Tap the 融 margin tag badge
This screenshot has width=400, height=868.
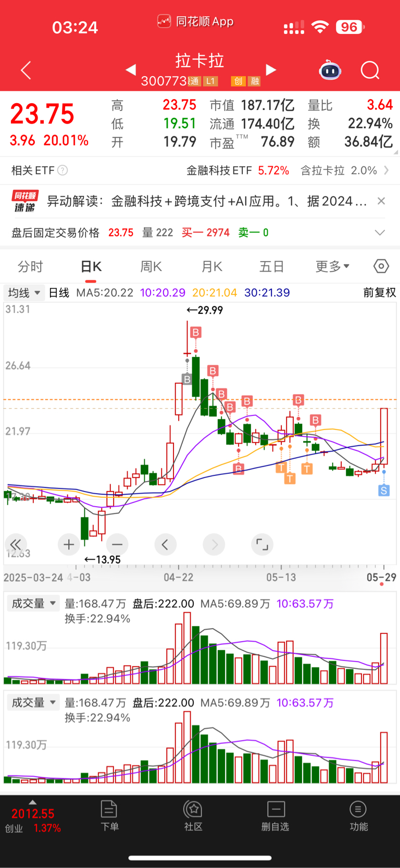(254, 81)
